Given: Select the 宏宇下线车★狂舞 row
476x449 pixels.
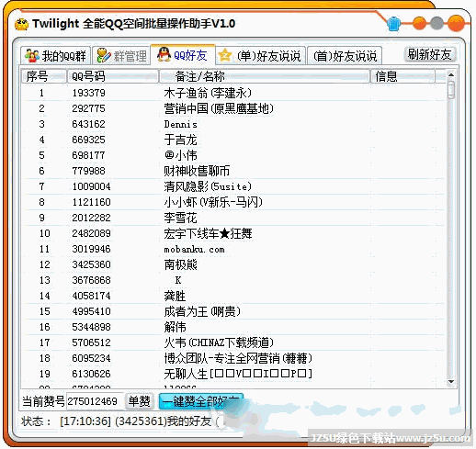Looking at the screenshot, I should coord(233,233).
